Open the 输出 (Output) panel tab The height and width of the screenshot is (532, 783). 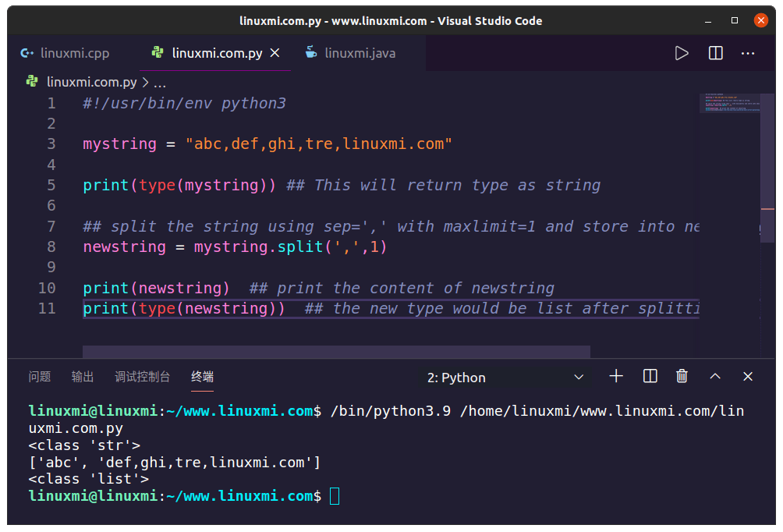pos(83,377)
